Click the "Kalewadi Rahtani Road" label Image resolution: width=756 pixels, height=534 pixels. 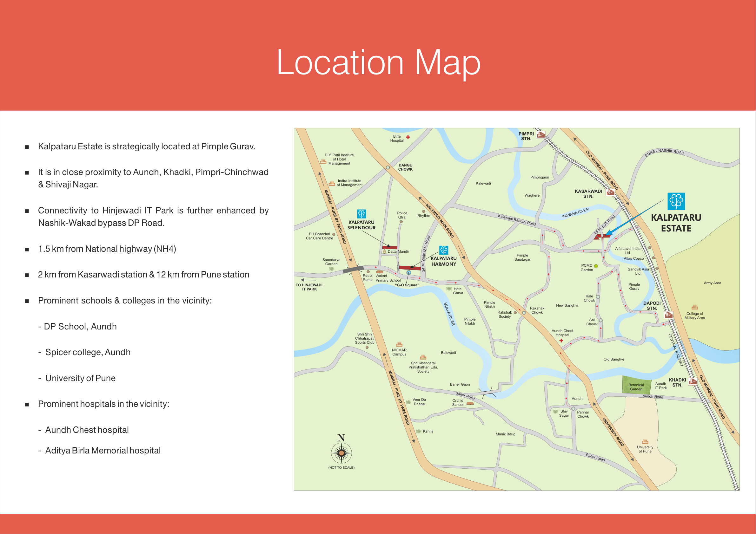tap(517, 220)
